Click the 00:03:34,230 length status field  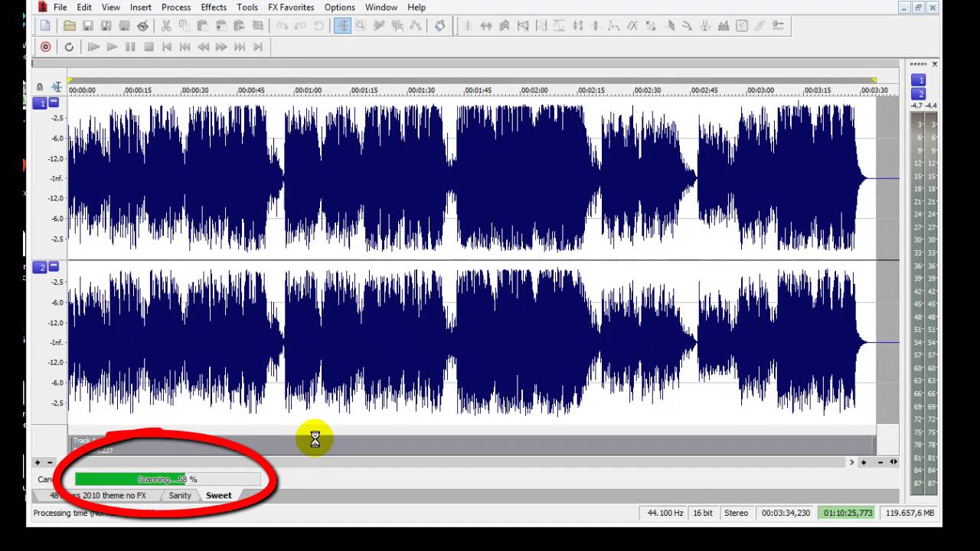click(786, 513)
